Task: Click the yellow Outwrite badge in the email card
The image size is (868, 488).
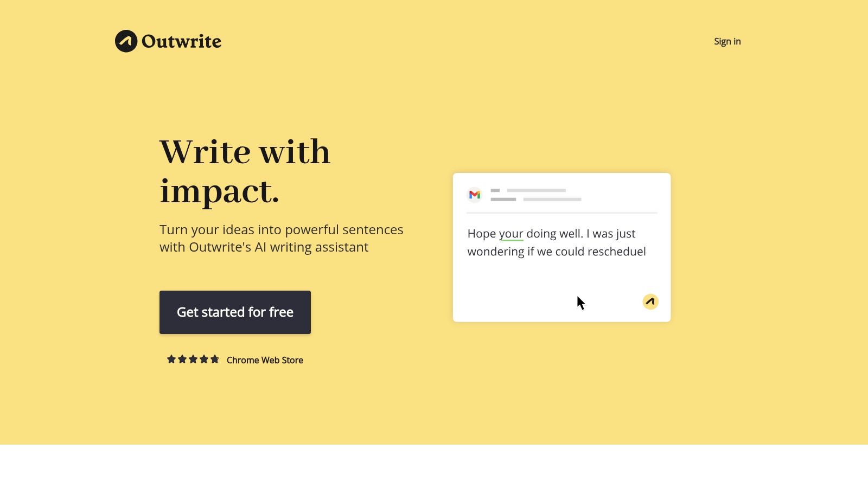Action: click(650, 301)
